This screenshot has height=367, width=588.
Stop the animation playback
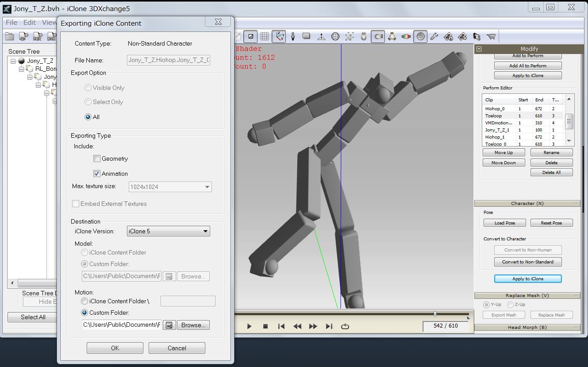pyautogui.click(x=265, y=326)
